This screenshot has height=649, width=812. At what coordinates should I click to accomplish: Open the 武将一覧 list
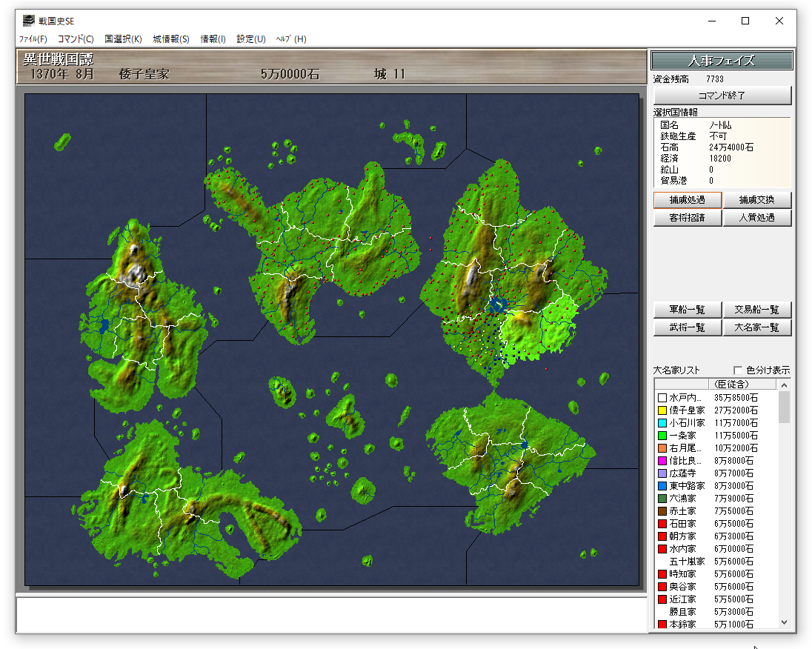click(x=687, y=327)
